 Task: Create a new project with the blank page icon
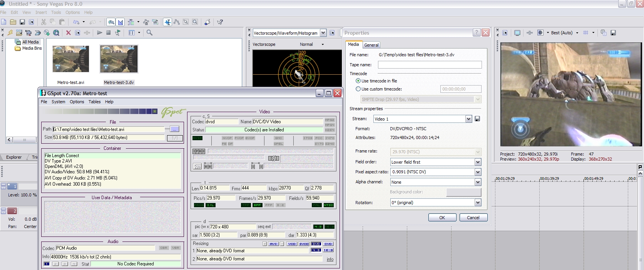click(x=4, y=22)
